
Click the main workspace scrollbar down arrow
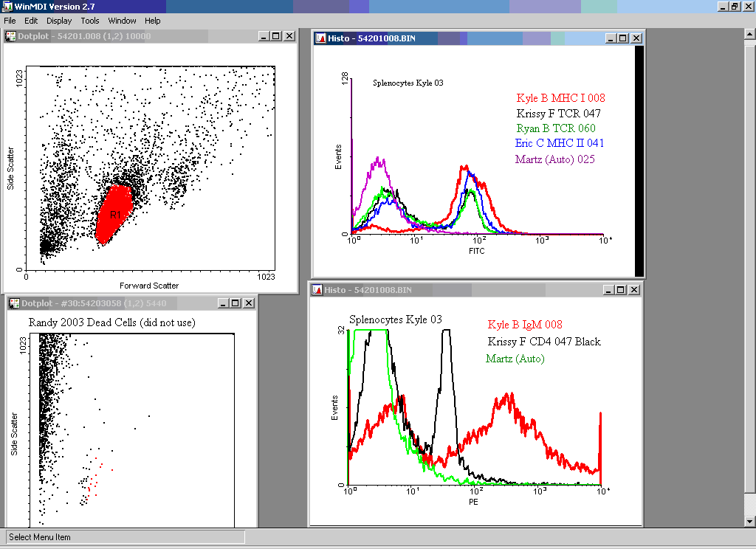tap(749, 522)
